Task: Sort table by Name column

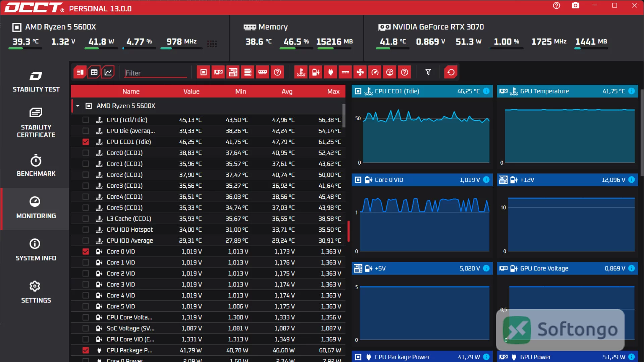Action: (131, 92)
